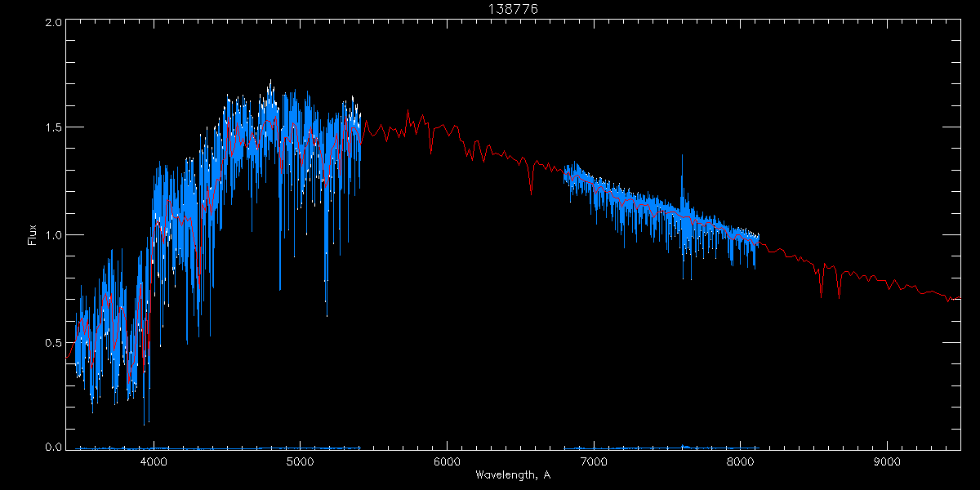Click the red model curve peak near 5750

(x=408, y=113)
